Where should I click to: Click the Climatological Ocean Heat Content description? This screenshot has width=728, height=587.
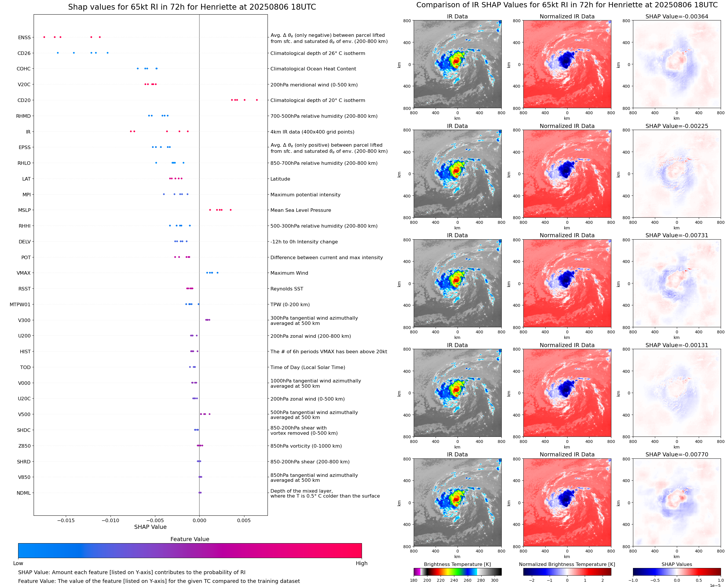[x=313, y=69]
